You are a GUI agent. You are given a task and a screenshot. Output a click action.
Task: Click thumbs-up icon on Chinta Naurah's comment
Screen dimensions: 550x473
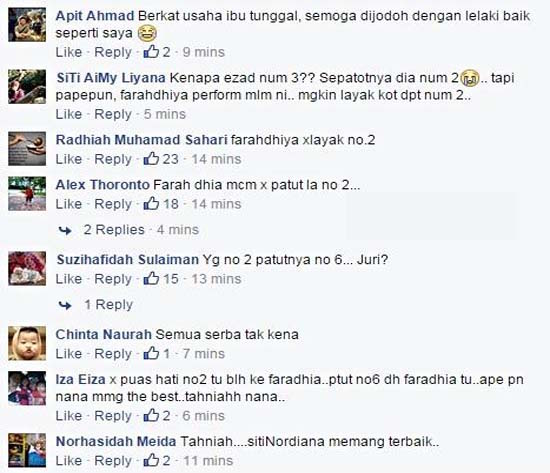(151, 353)
